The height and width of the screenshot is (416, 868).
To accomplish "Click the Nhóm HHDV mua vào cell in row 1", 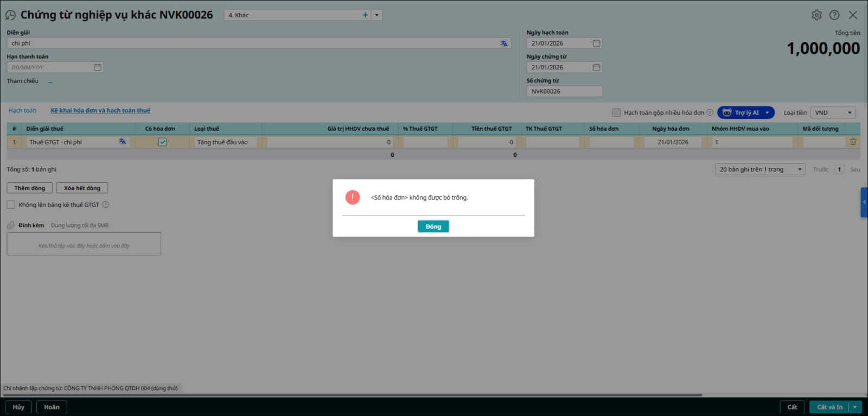I will point(752,142).
